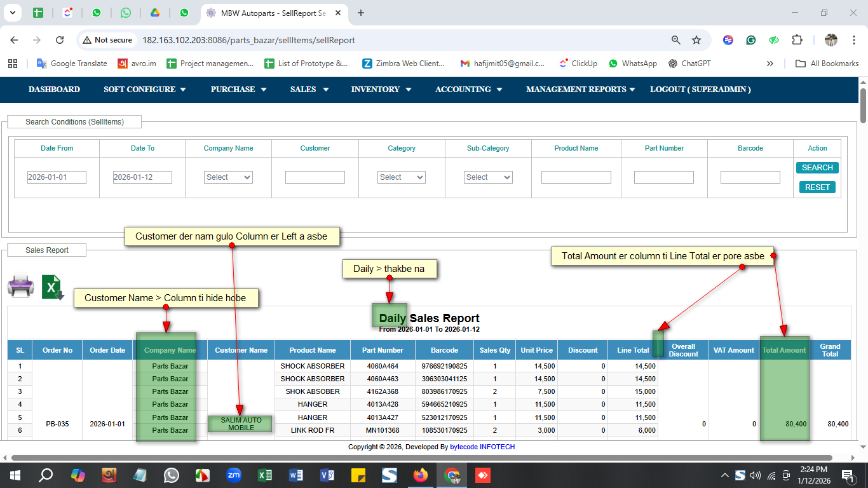The width and height of the screenshot is (868, 488).
Task: Open Excel from the taskbar
Action: click(x=264, y=475)
